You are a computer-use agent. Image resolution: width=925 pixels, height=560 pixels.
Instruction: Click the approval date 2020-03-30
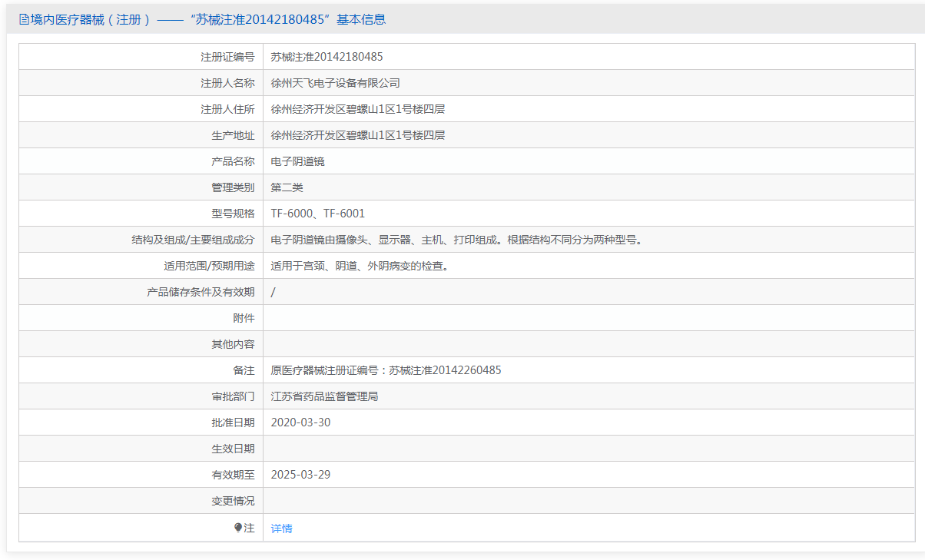click(300, 422)
